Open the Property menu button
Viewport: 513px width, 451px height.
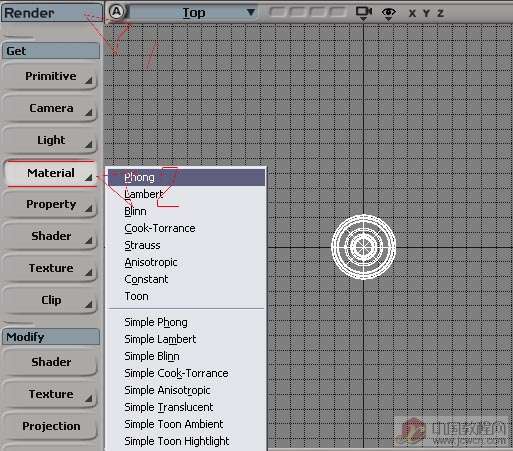click(50, 204)
